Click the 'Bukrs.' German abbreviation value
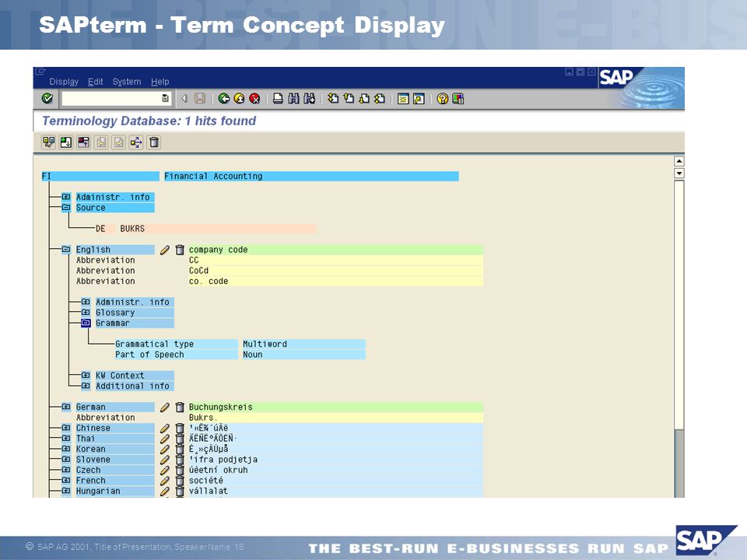 pos(335,417)
